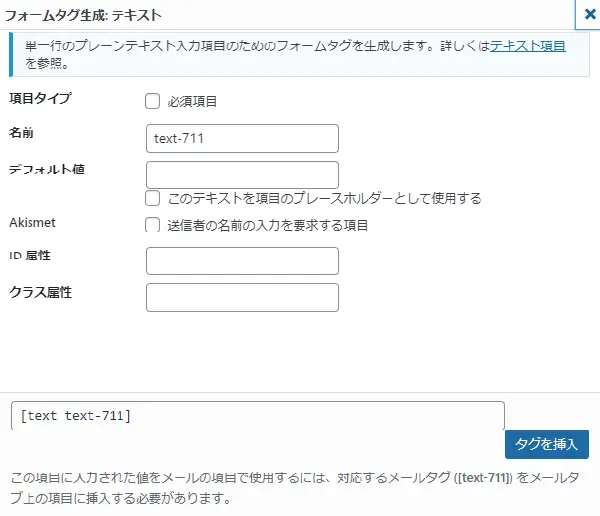Enable the 必須項目 checkbox

[x=152, y=101]
